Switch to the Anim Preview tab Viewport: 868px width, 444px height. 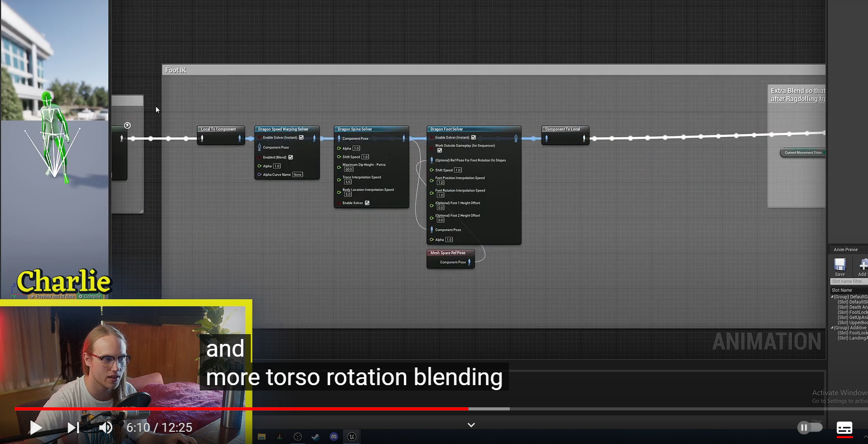pos(845,250)
